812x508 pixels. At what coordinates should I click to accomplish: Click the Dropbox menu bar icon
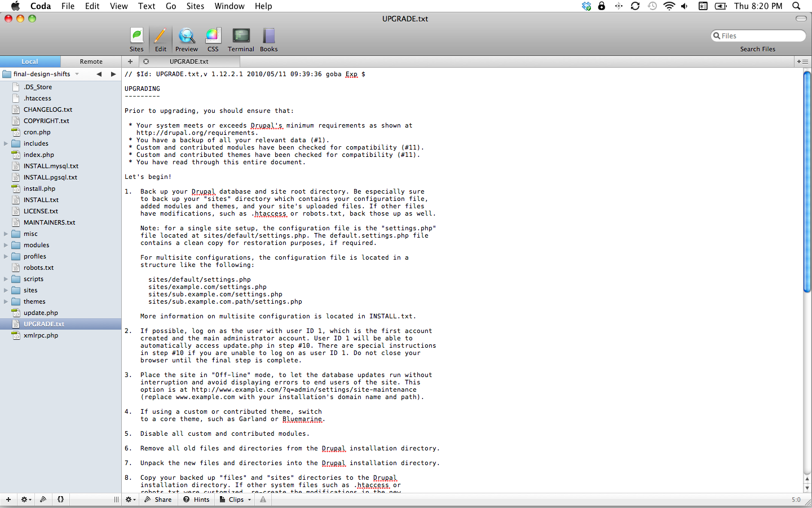(586, 6)
